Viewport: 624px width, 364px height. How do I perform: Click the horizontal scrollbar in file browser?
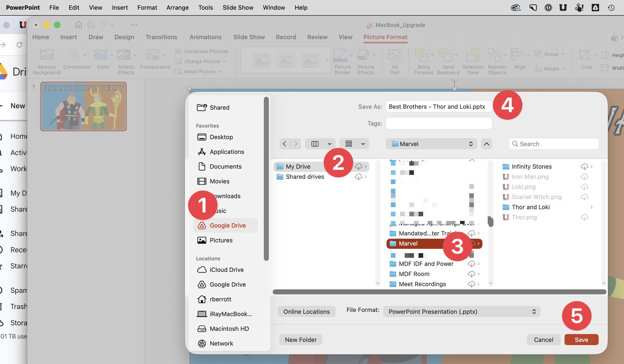click(x=439, y=292)
